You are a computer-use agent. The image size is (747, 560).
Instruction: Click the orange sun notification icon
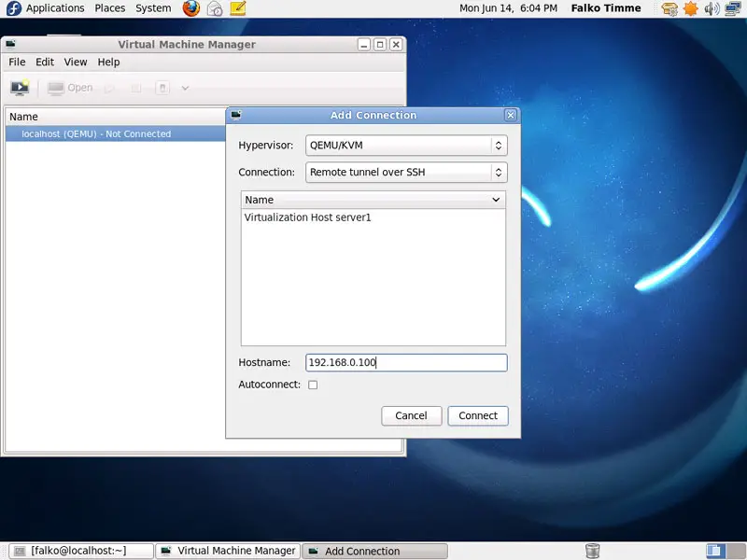690,8
